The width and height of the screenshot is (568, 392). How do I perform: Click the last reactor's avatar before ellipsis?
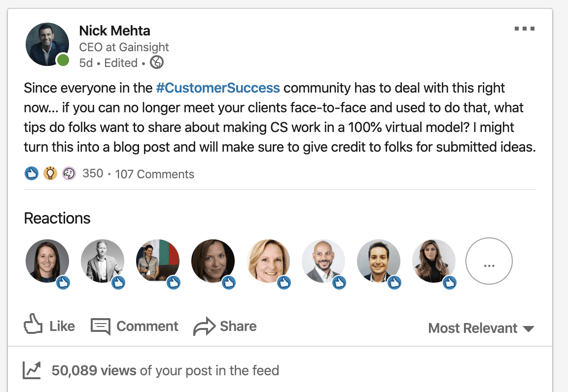click(x=434, y=261)
